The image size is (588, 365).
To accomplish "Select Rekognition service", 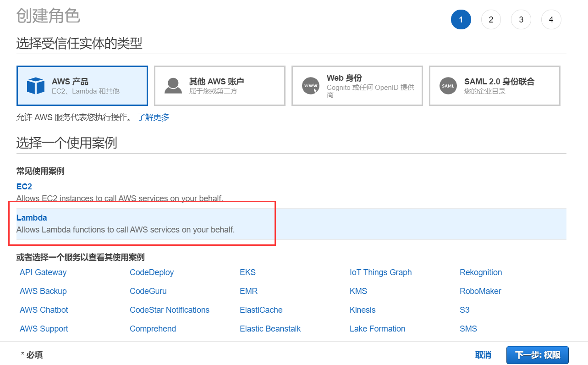I will click(x=481, y=272).
